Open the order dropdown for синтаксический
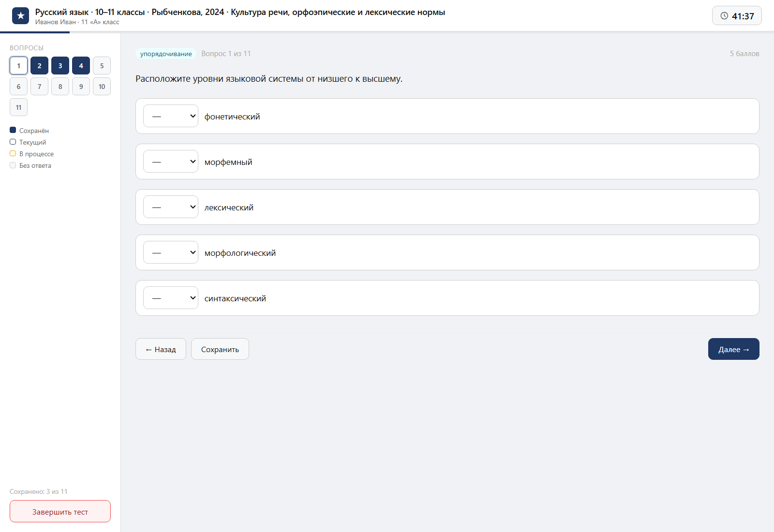This screenshot has height=532, width=774. (x=171, y=298)
